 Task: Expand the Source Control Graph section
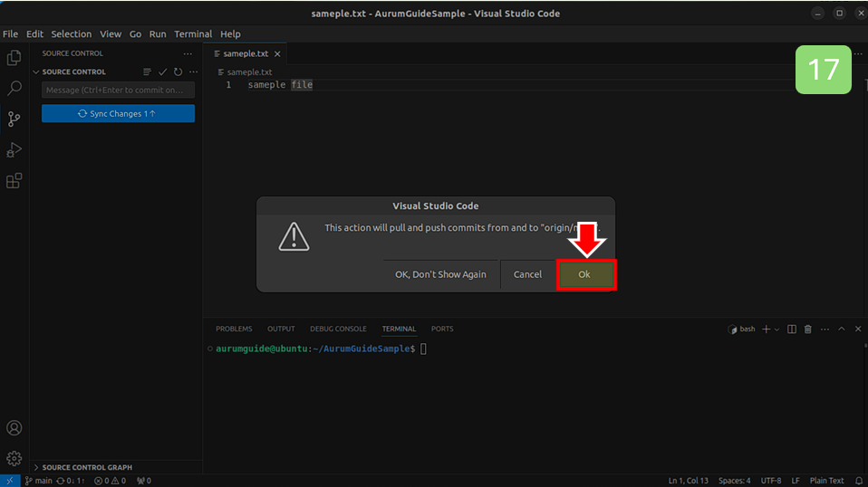point(36,467)
